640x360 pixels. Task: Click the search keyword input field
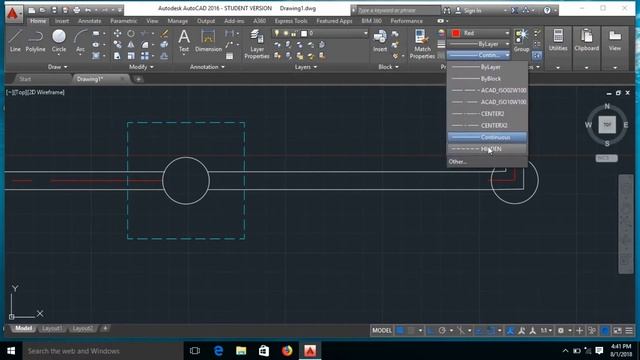[x=398, y=10]
